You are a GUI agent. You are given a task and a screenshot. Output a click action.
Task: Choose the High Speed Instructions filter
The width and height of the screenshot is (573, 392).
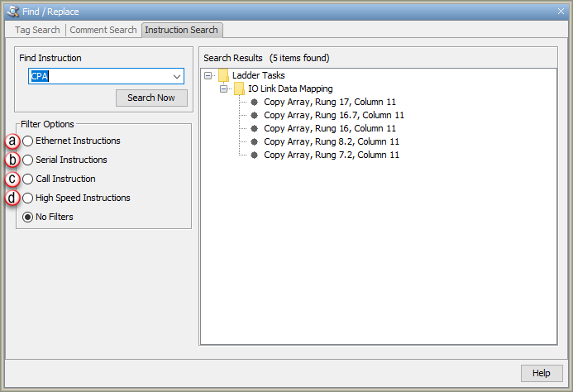point(28,198)
